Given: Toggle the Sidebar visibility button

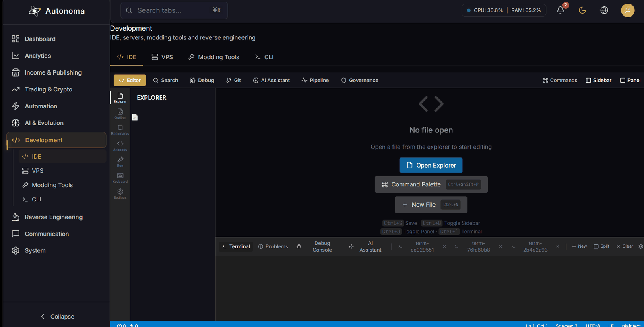Looking at the screenshot, I should tap(599, 80).
